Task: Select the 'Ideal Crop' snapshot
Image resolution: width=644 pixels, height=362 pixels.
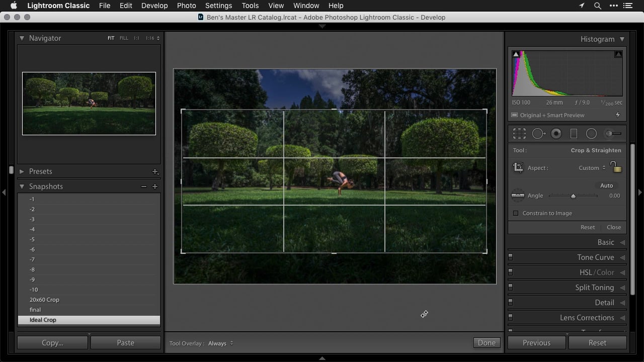Action: pos(89,320)
